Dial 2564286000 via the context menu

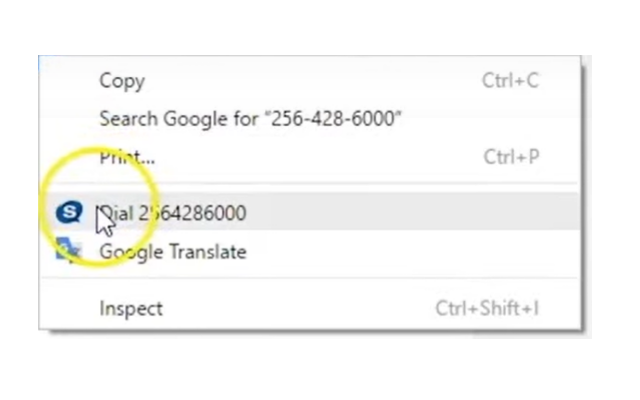172,213
